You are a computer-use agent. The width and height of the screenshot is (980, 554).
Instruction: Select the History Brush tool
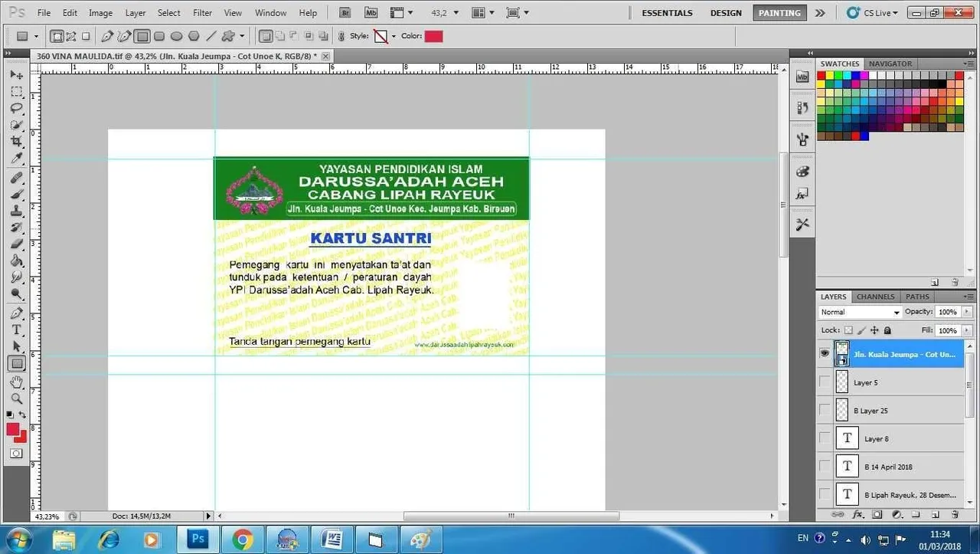click(x=16, y=228)
